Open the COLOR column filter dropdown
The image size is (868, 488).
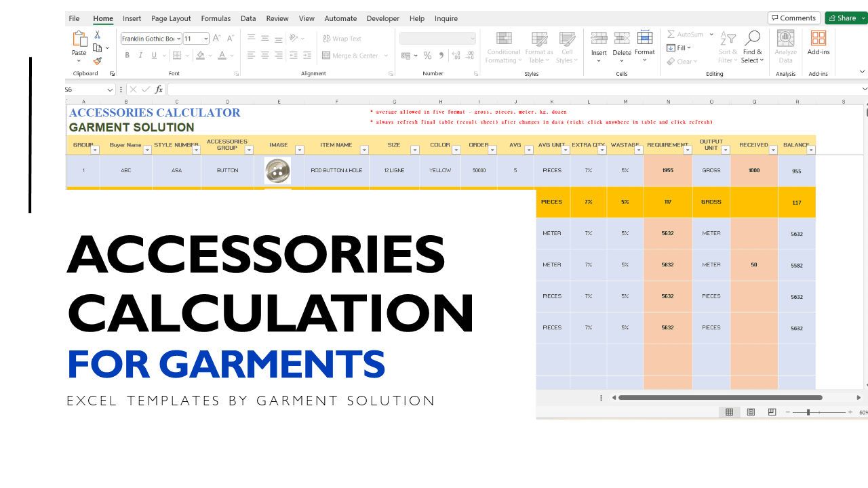pos(456,149)
